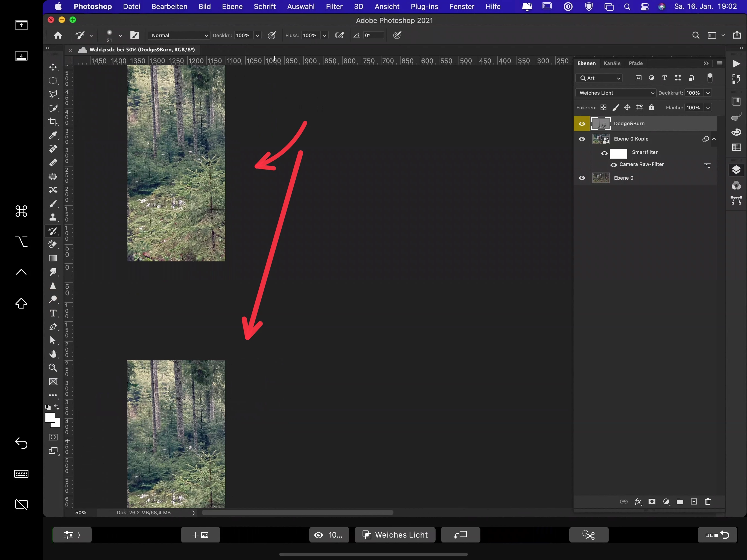The width and height of the screenshot is (747, 560).
Task: Toggle visibility of Ebene 0 layer
Action: (582, 178)
